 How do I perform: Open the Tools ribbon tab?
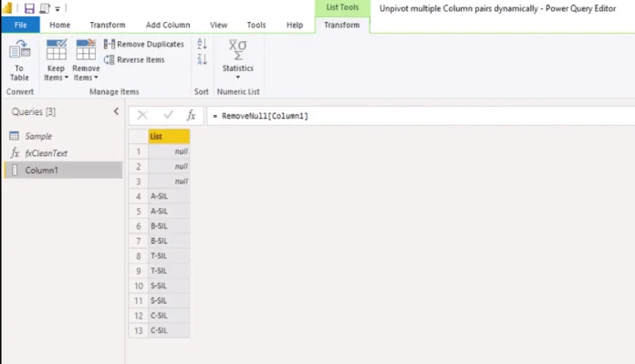tap(256, 25)
